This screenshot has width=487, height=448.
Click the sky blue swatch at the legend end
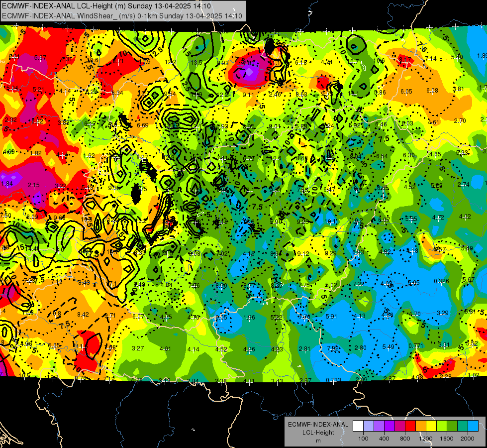473,426
